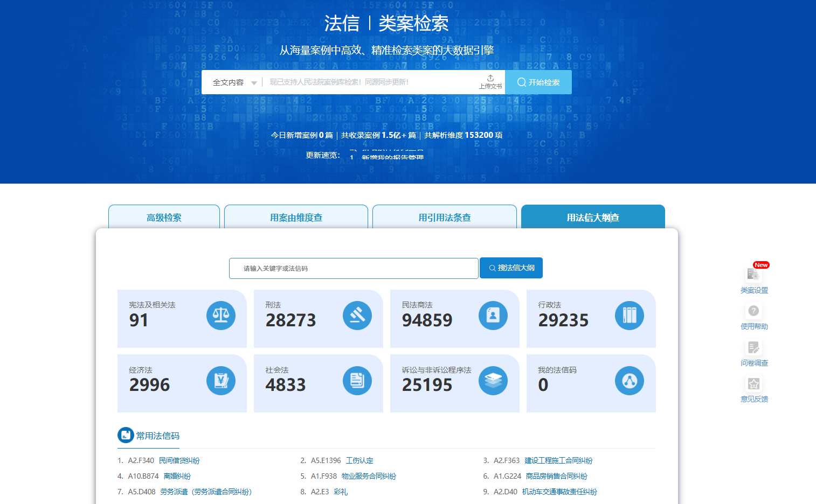This screenshot has width=816, height=504.
Task: Switch to the 用案由维度查 tab
Action: [x=296, y=217]
